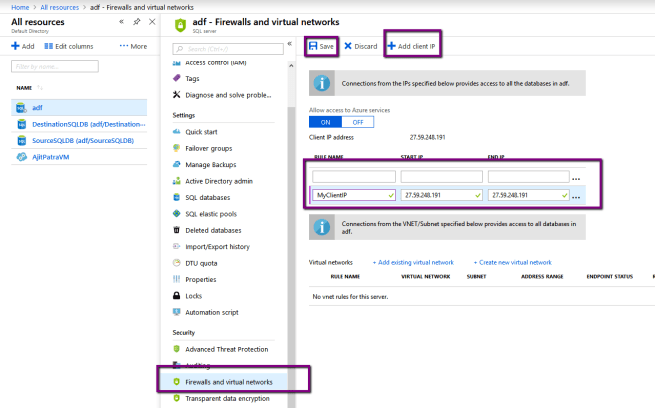Select AjitPatraVM virtual machine resource
The image size is (655, 408).
(x=58, y=157)
